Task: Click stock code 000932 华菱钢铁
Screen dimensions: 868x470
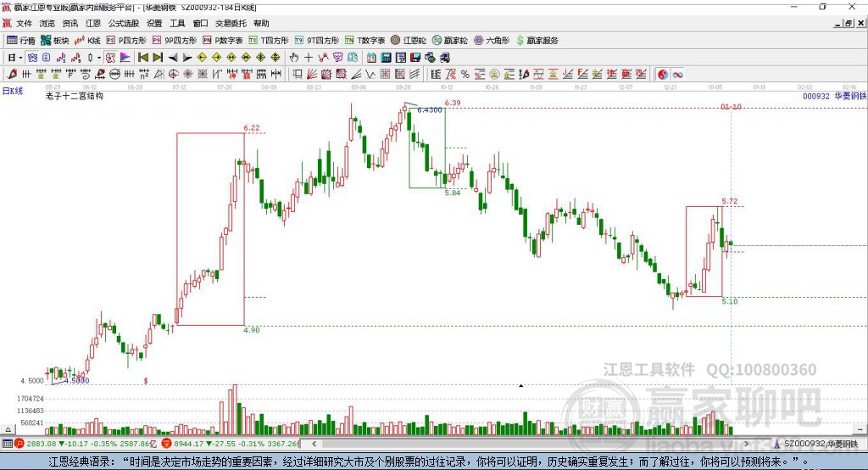Action: (835, 96)
